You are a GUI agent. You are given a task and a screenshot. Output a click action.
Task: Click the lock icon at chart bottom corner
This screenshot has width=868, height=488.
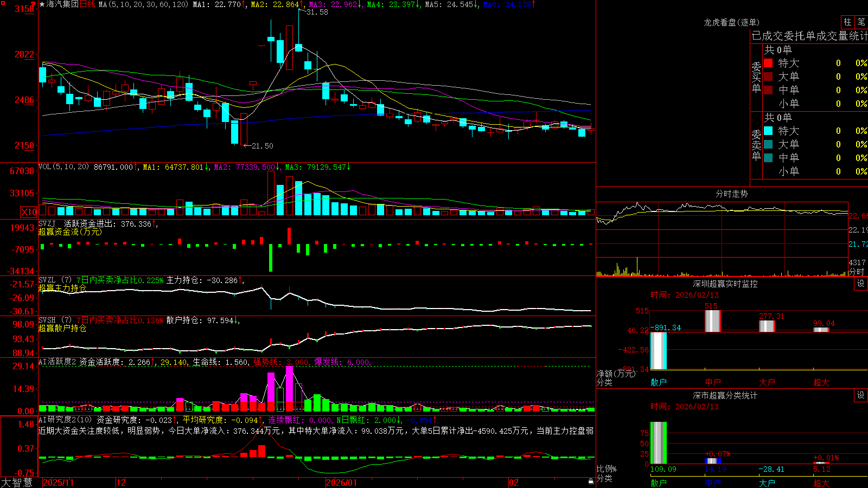tap(591, 481)
